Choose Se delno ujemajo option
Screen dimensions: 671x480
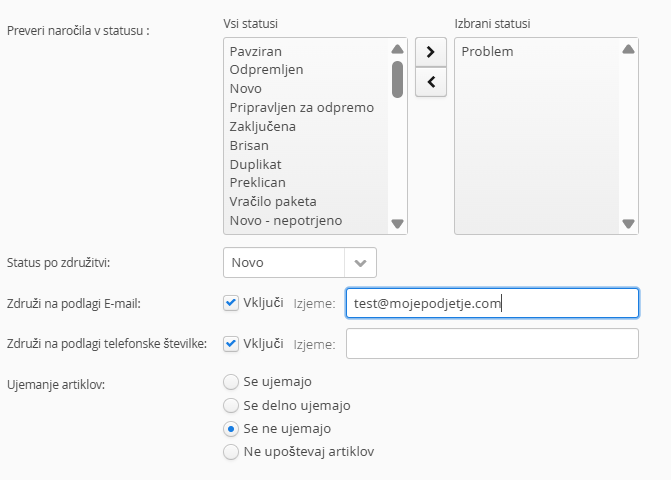tap(231, 405)
